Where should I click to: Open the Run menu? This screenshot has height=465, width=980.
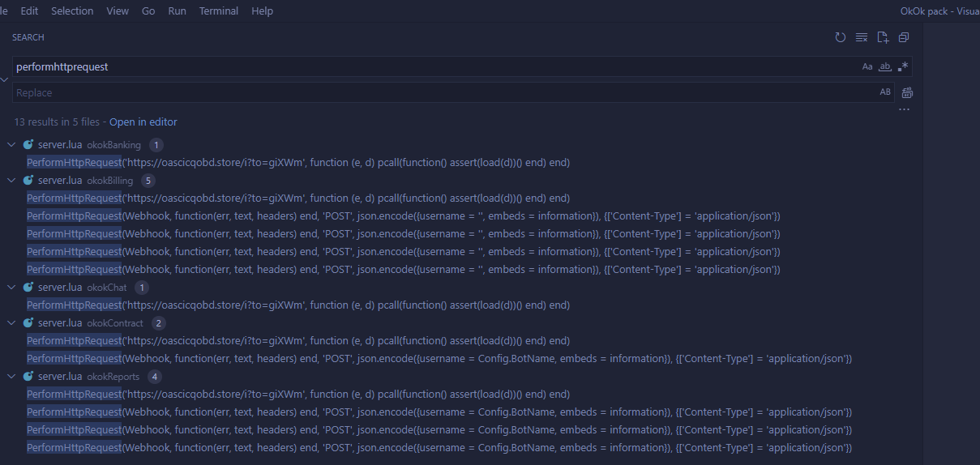tap(177, 11)
